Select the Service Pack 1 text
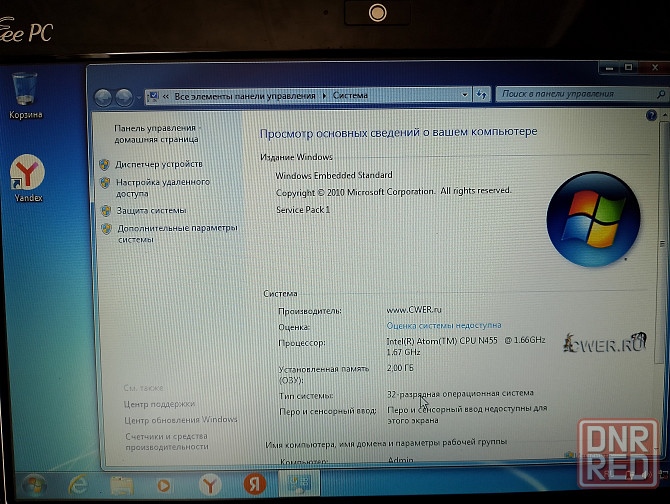The image size is (670, 504). pyautogui.click(x=303, y=210)
